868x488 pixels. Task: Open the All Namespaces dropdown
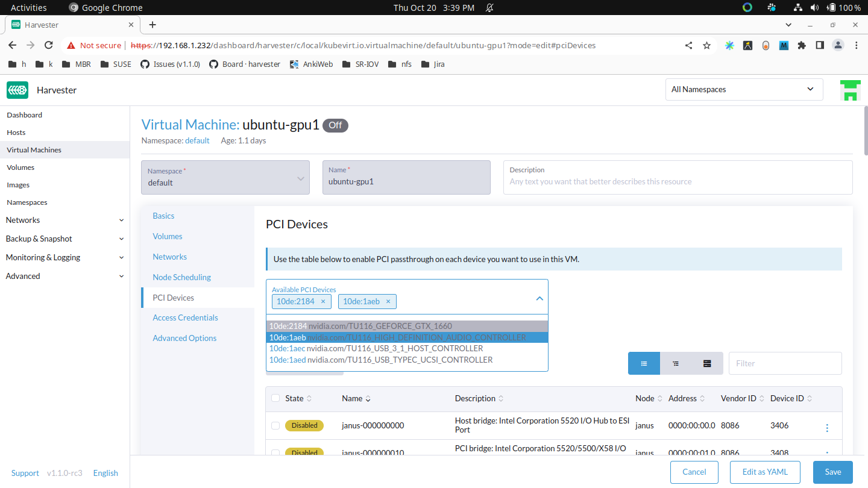744,89
